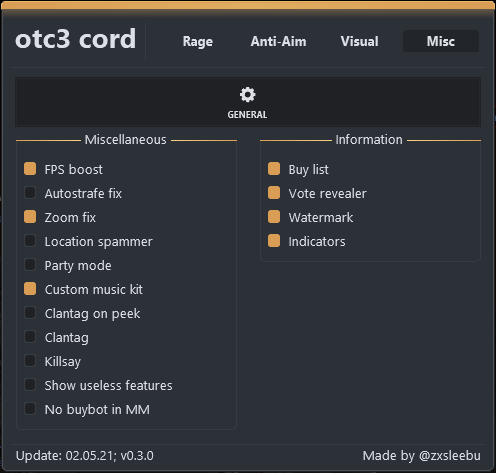Switch to the Rage tab

[198, 41]
